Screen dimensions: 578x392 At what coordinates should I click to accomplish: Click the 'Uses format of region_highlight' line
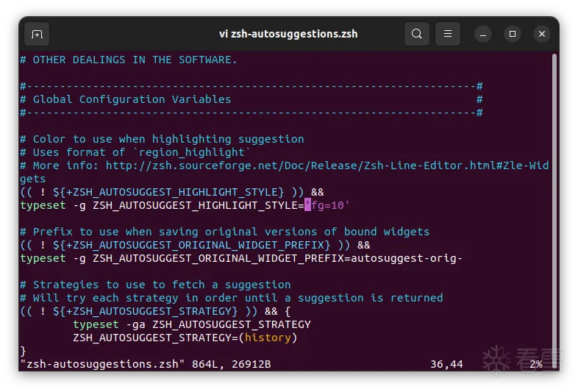pyautogui.click(x=135, y=153)
